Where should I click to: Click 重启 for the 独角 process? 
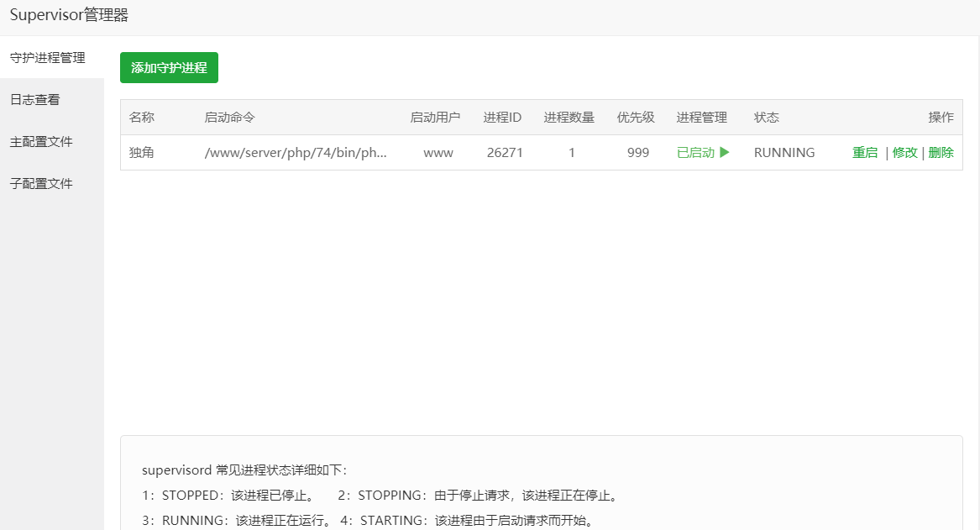click(x=865, y=153)
